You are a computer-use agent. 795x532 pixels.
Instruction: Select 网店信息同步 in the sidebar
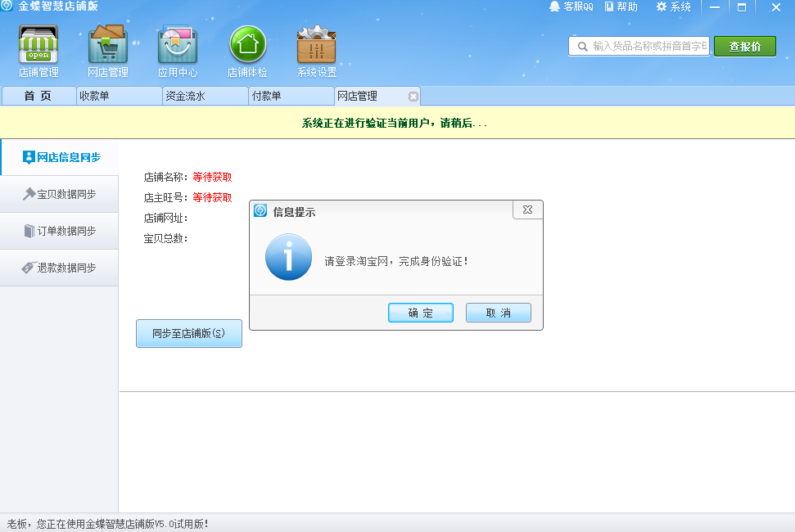pos(60,157)
